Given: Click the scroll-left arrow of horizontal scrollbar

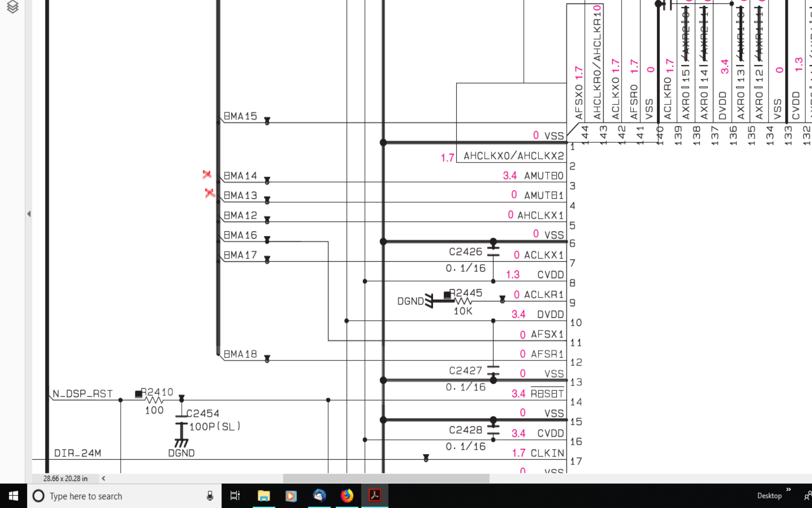Looking at the screenshot, I should (x=103, y=478).
